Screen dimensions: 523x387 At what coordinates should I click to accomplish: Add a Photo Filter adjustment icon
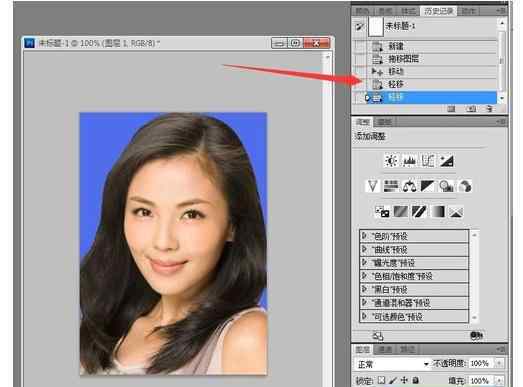click(x=446, y=186)
